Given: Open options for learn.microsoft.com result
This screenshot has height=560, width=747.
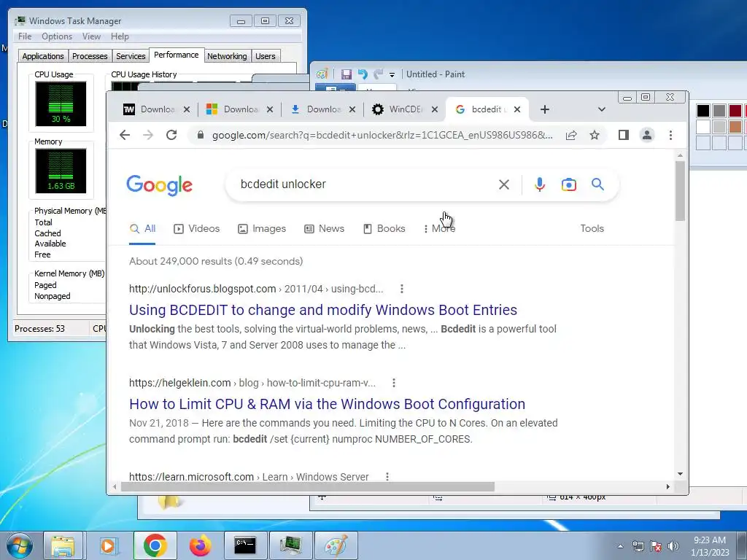Looking at the screenshot, I should coord(387,477).
